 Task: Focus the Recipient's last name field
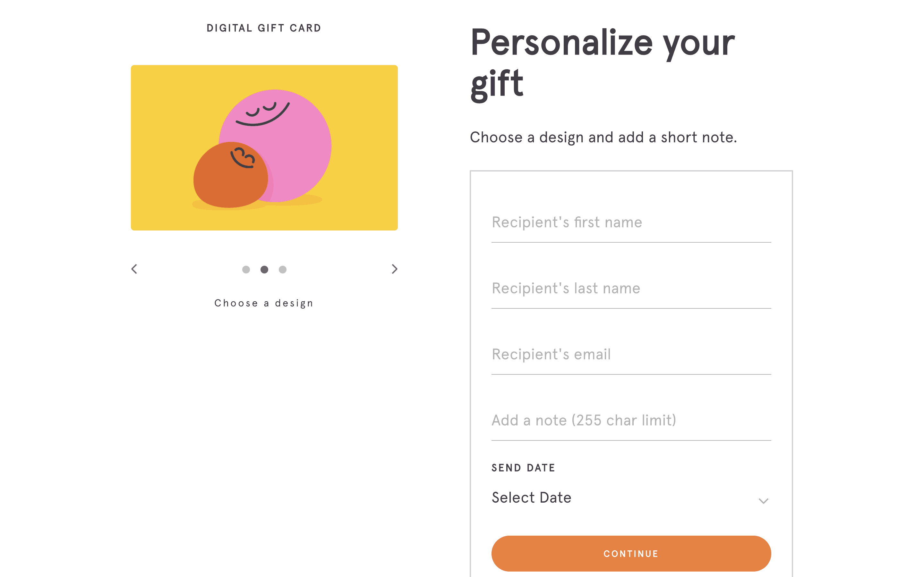tap(631, 289)
